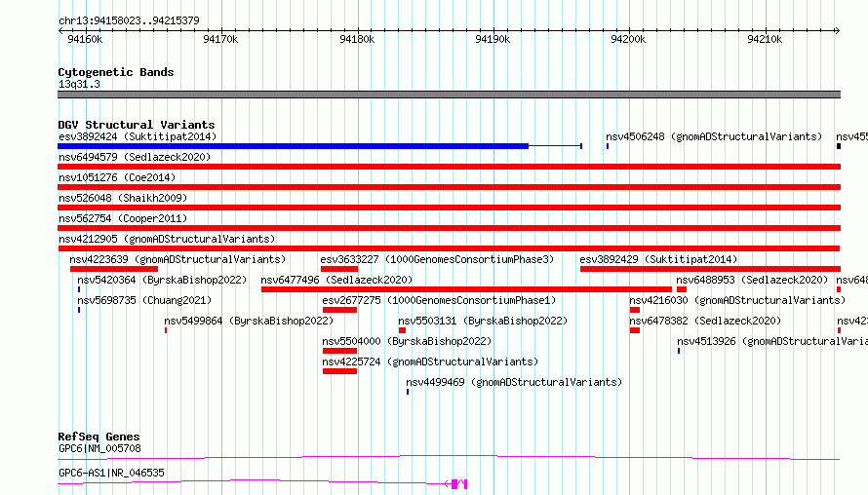868x495 pixels.
Task: Select the red nsv4216030 variant marker
Action: pyautogui.click(x=635, y=310)
